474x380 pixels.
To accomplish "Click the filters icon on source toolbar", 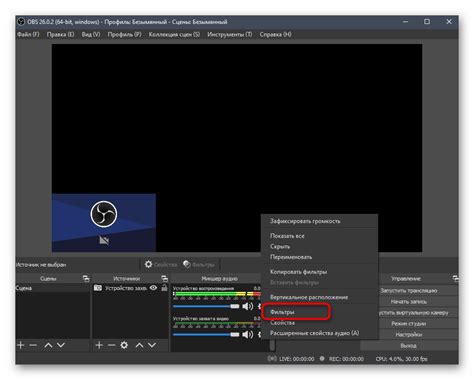I will coord(187,264).
